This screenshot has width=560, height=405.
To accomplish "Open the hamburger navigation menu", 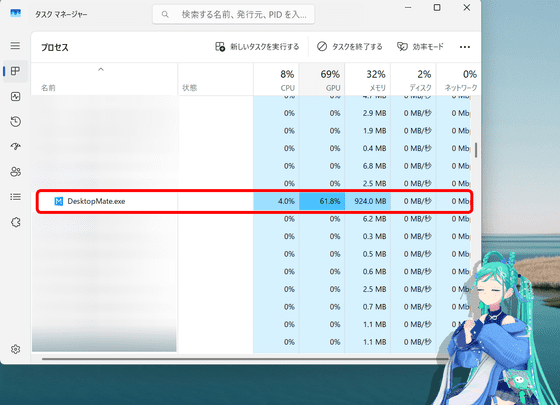I will click(15, 46).
